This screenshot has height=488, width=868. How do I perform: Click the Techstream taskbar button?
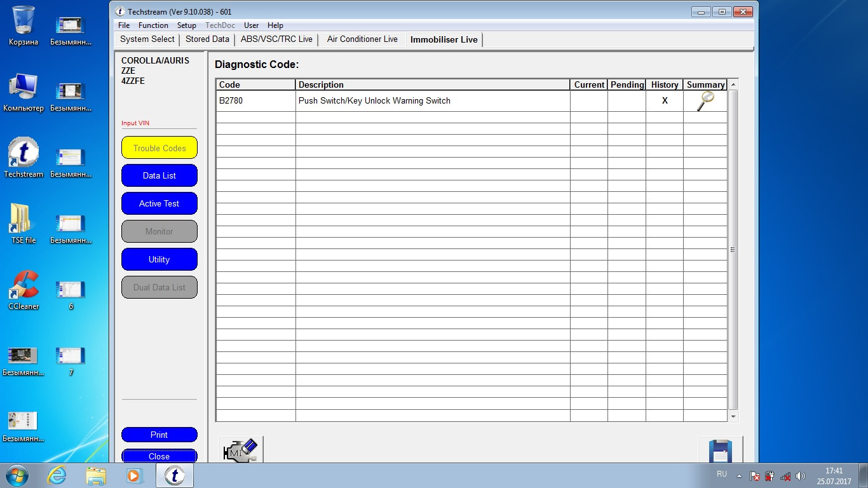[x=175, y=475]
